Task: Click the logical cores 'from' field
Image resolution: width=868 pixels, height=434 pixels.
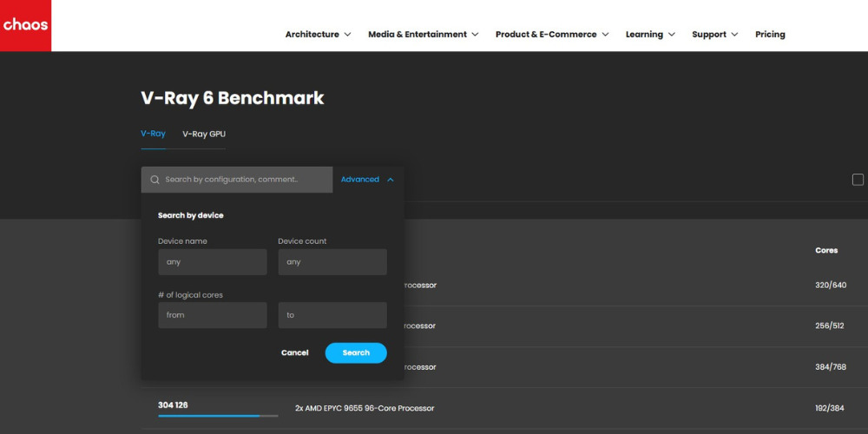Action: pyautogui.click(x=213, y=315)
